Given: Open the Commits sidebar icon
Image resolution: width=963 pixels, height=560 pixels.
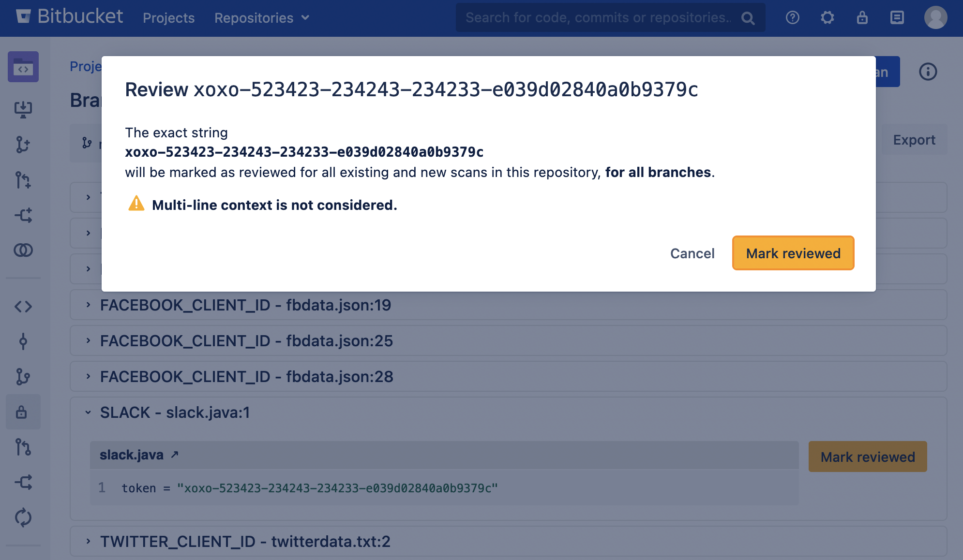Looking at the screenshot, I should (23, 342).
